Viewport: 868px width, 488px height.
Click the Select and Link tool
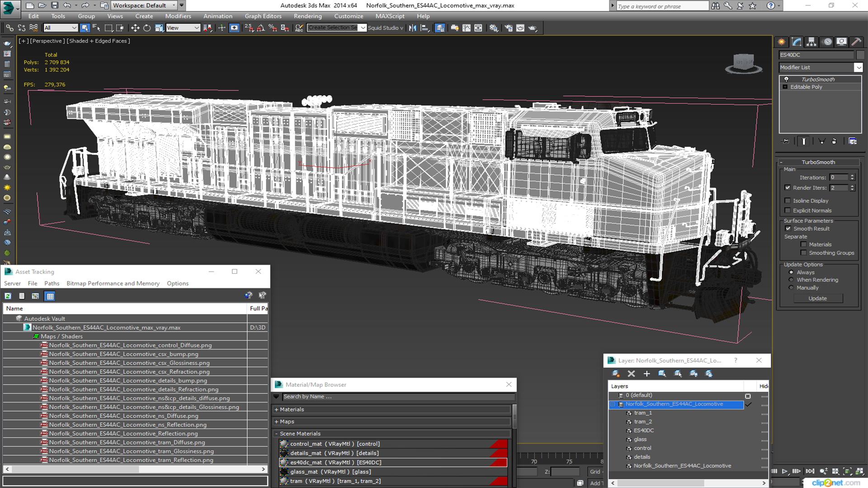tap(9, 28)
